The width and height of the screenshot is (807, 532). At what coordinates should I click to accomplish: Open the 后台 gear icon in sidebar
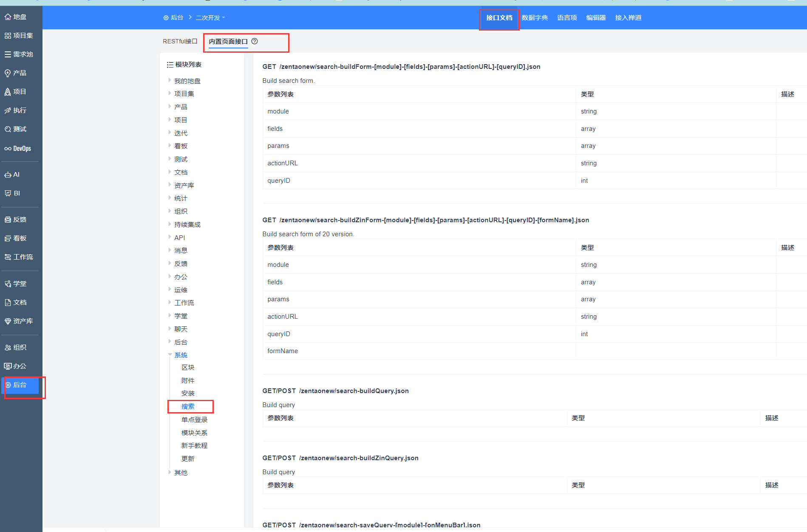coord(8,385)
